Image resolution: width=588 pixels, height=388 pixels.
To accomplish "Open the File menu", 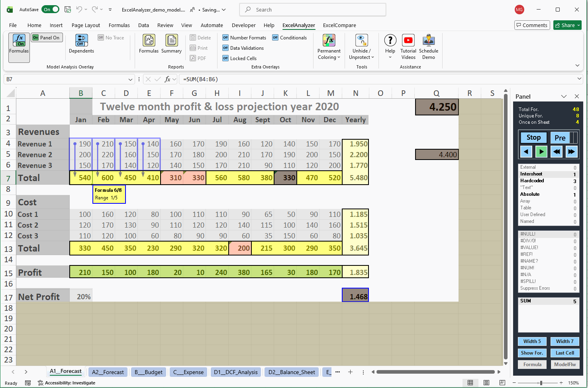I will pyautogui.click(x=13, y=25).
